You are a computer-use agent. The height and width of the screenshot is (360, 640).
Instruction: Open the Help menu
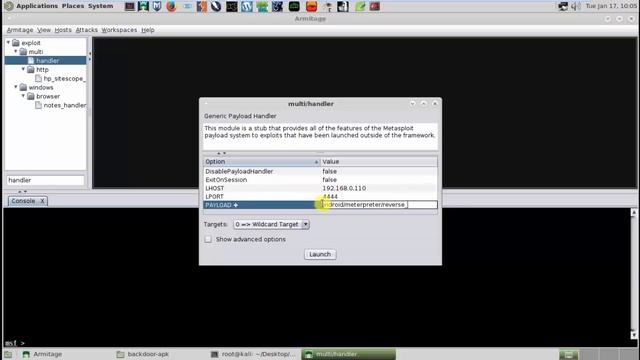[148, 30]
